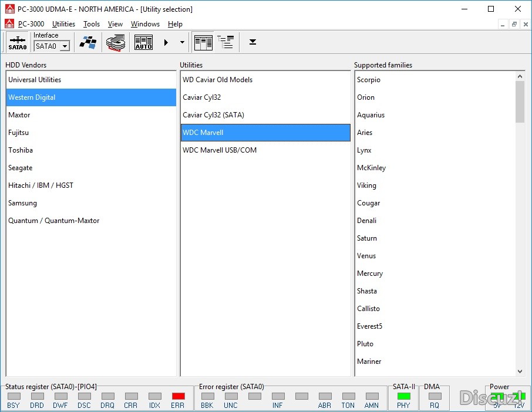Click the stacked disks icon
This screenshot has height=412, width=532.
tap(116, 42)
